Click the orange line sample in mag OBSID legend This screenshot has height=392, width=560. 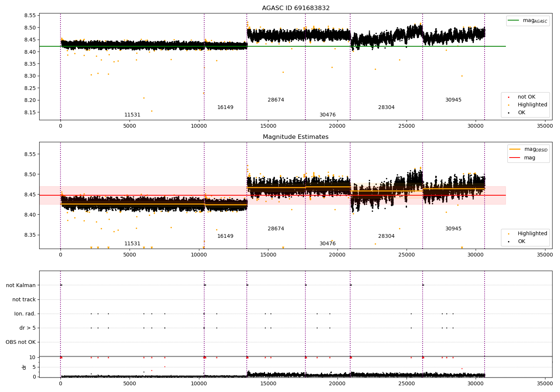click(515, 149)
